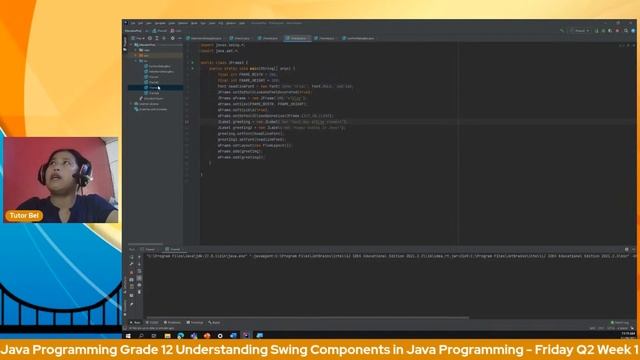
Task: Click the Down the Stack Trace arrow icon
Action: tap(139, 264)
